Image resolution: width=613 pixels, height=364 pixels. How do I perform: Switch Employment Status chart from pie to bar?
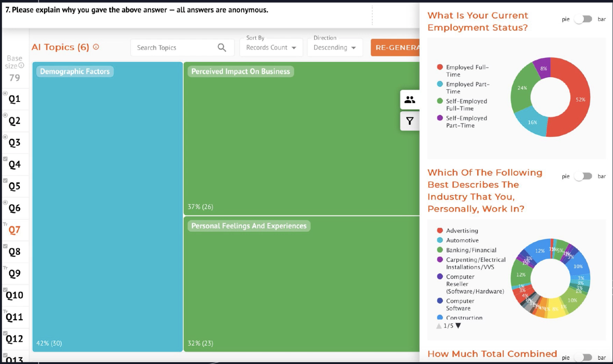[582, 19]
